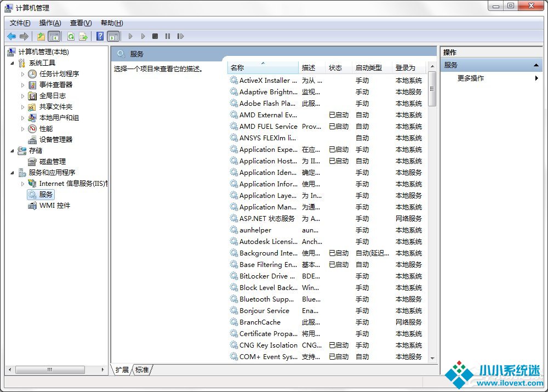Select the Bonjour Service gear icon
Viewport: 548px width, 392px height.
point(234,310)
